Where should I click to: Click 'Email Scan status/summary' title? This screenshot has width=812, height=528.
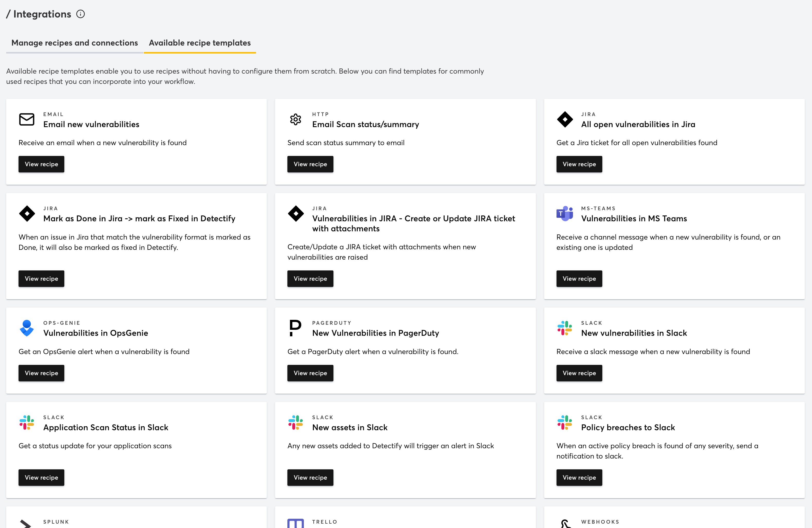pyautogui.click(x=365, y=124)
